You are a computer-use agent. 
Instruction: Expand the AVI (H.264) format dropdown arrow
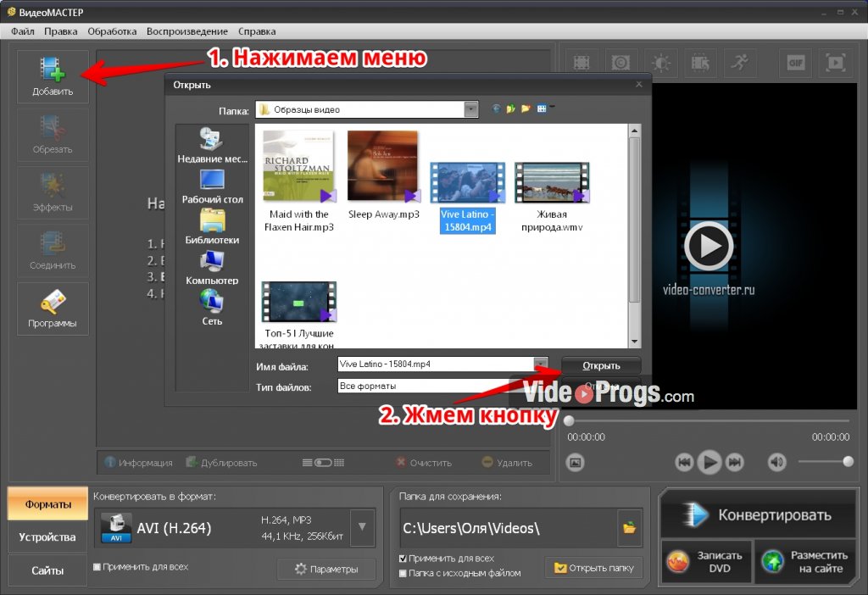click(362, 527)
